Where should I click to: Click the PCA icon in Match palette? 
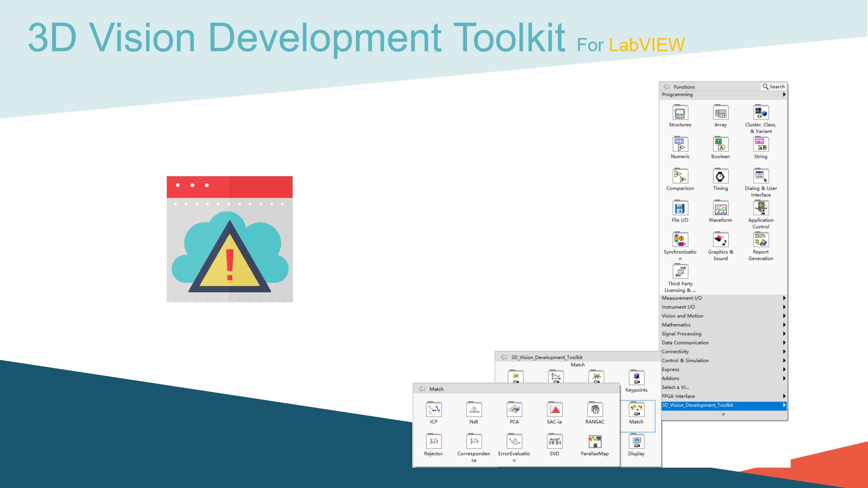pos(514,410)
